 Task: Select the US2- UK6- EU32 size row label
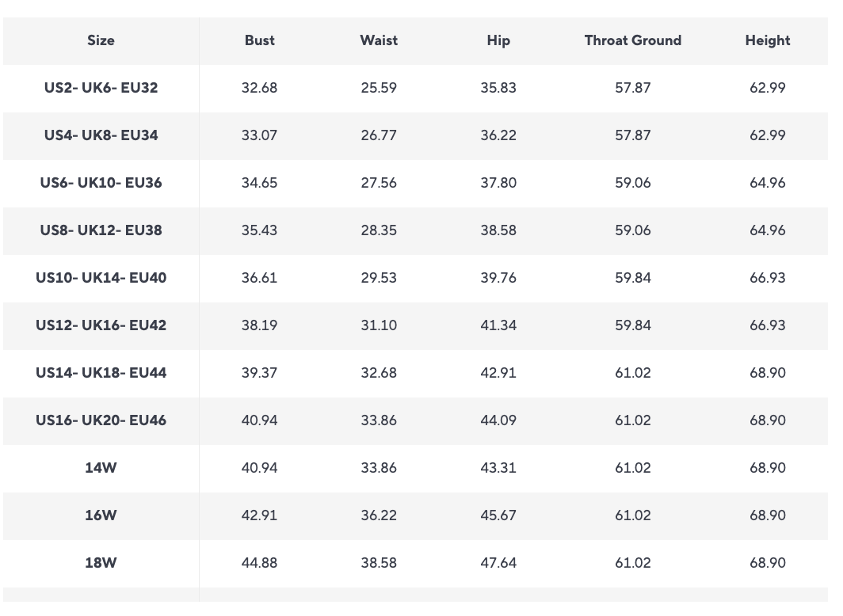(101, 88)
